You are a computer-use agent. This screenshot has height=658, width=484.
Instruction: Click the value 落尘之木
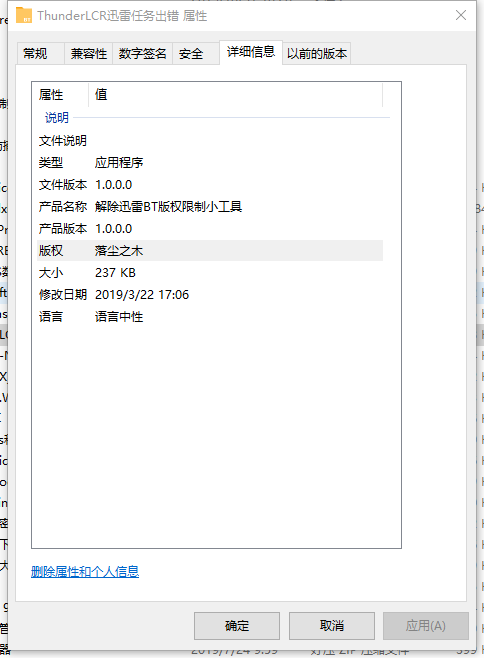coord(119,251)
